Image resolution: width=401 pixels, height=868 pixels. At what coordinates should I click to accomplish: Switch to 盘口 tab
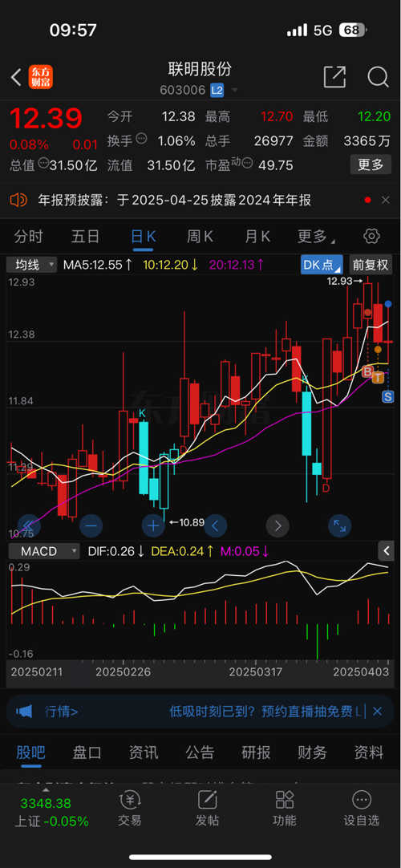[87, 752]
